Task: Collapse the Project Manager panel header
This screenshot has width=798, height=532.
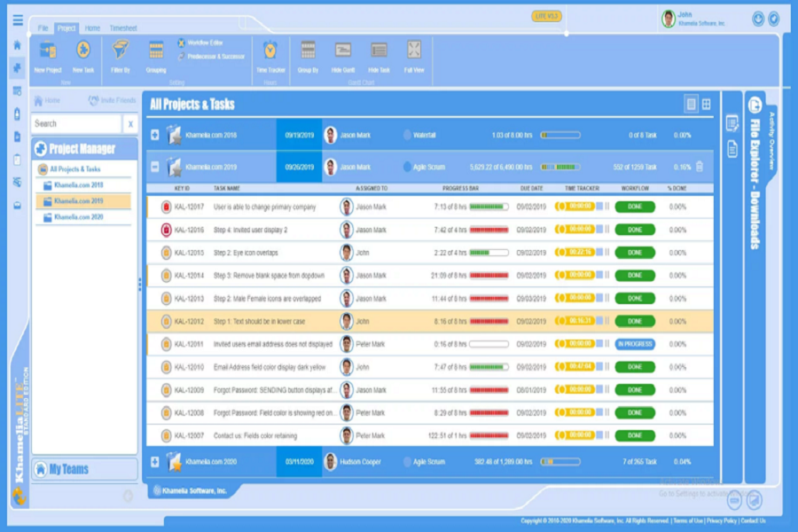Action: pyautogui.click(x=84, y=149)
